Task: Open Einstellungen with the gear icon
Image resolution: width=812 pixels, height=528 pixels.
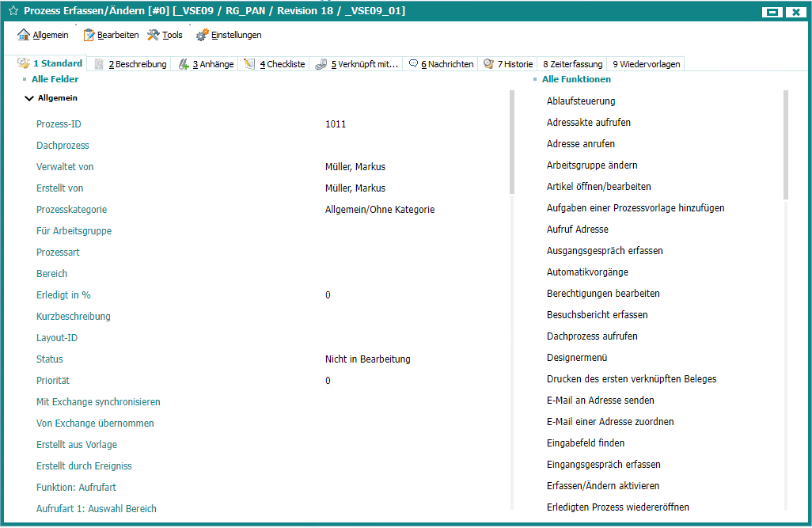Action: point(229,35)
